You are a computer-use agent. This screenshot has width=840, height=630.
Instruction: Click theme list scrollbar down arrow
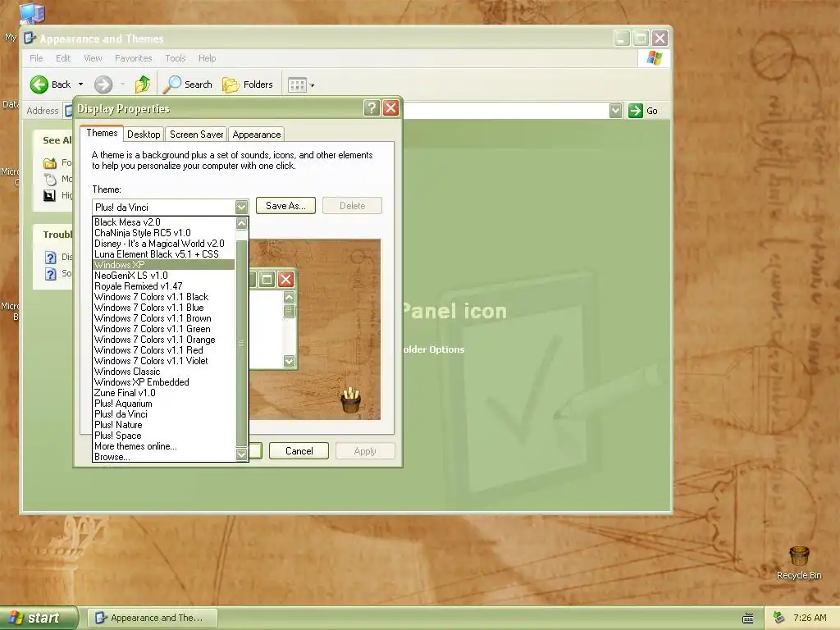242,454
